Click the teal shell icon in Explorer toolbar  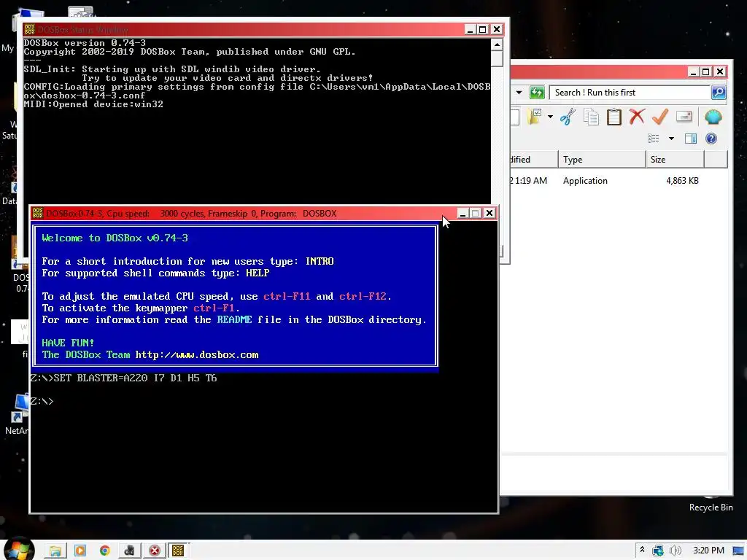713,117
